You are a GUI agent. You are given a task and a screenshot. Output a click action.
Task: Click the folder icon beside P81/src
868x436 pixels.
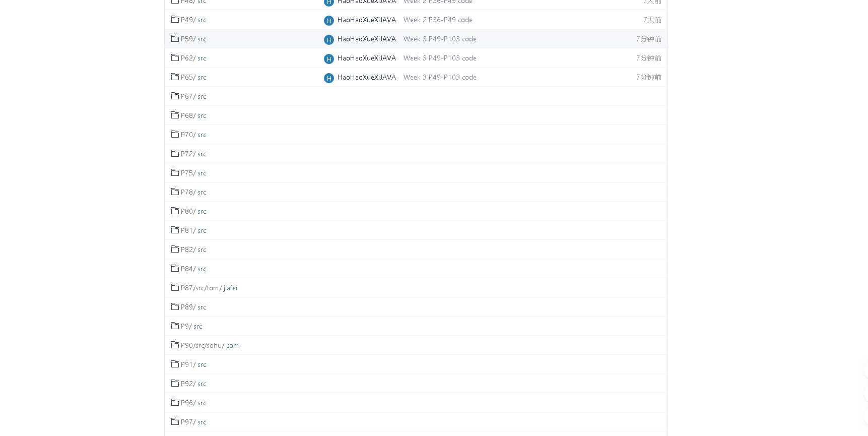pos(175,230)
